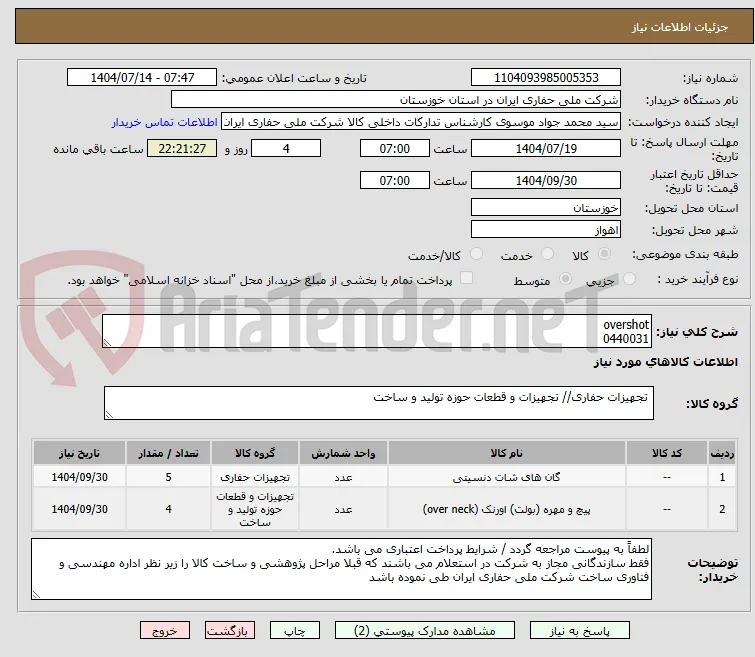Click the public announcement date field 1404/07/14
The height and width of the screenshot is (657, 755).
tap(142, 78)
